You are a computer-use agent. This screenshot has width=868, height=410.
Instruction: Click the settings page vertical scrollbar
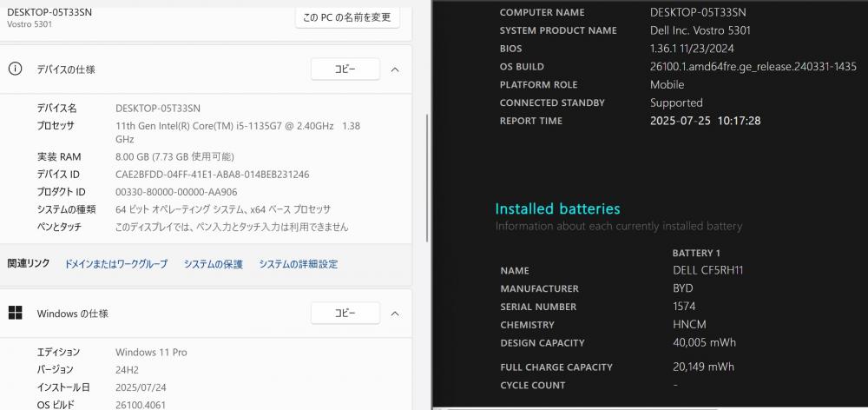coord(427,177)
